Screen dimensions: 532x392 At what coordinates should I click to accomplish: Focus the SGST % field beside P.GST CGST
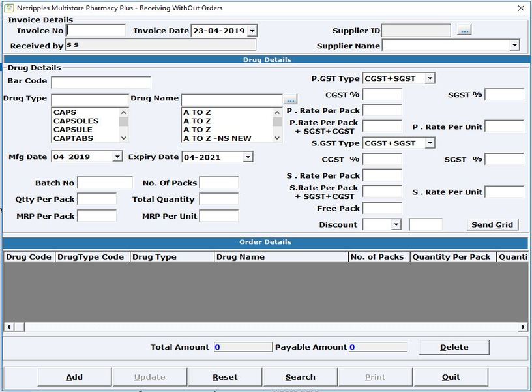pos(505,95)
